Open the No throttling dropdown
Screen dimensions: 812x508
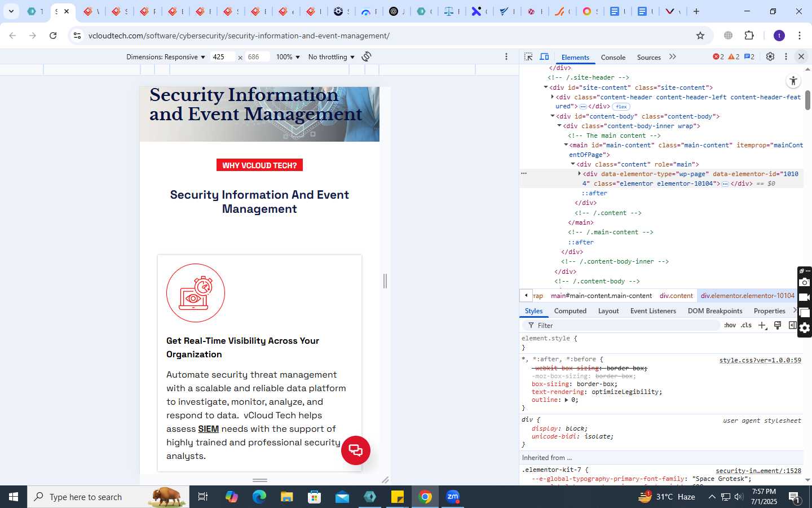coord(332,57)
